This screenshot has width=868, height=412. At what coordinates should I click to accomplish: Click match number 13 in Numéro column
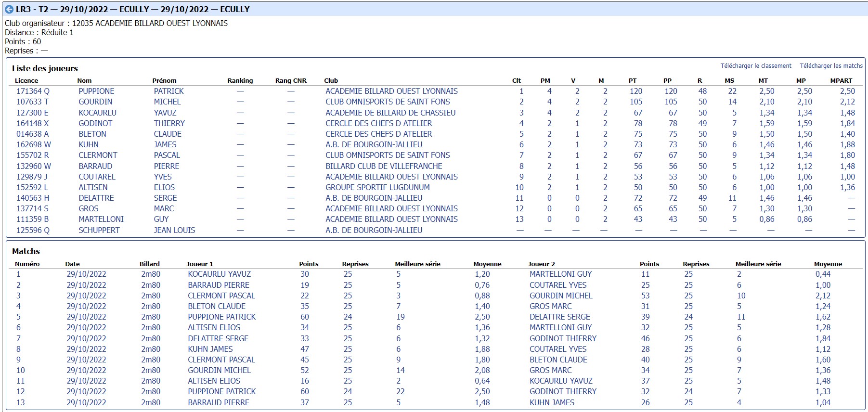pyautogui.click(x=20, y=402)
